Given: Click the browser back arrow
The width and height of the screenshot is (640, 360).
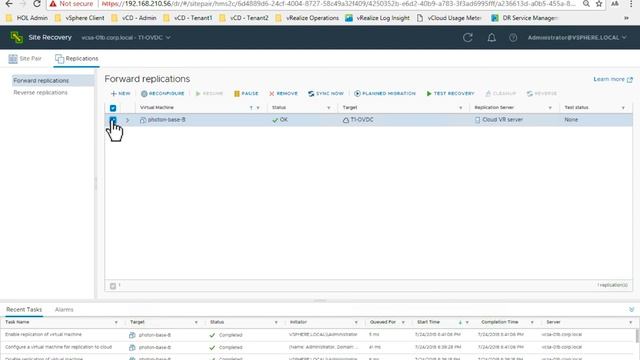Looking at the screenshot, I should (x=9, y=4).
